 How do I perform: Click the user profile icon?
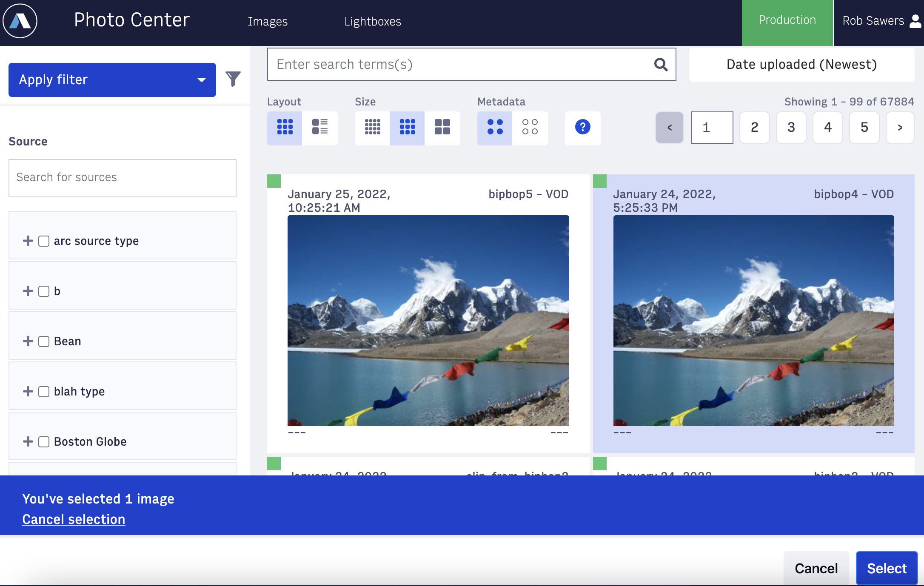pos(915,21)
